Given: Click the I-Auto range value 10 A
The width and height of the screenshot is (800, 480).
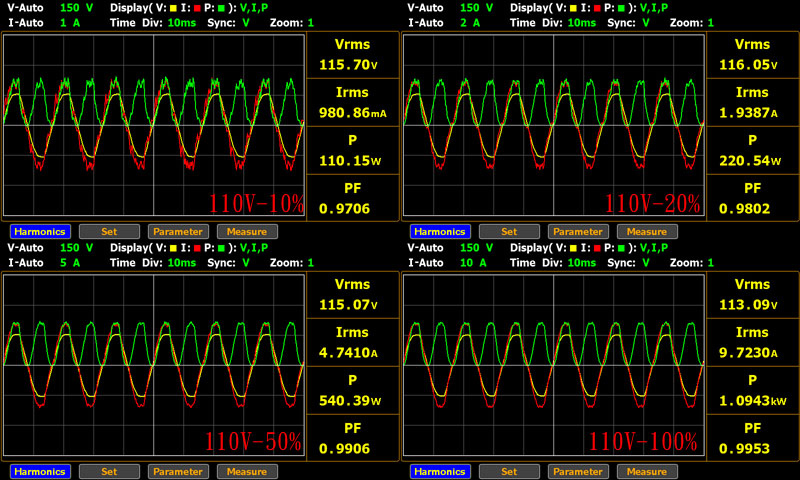Looking at the screenshot, I should [x=473, y=263].
